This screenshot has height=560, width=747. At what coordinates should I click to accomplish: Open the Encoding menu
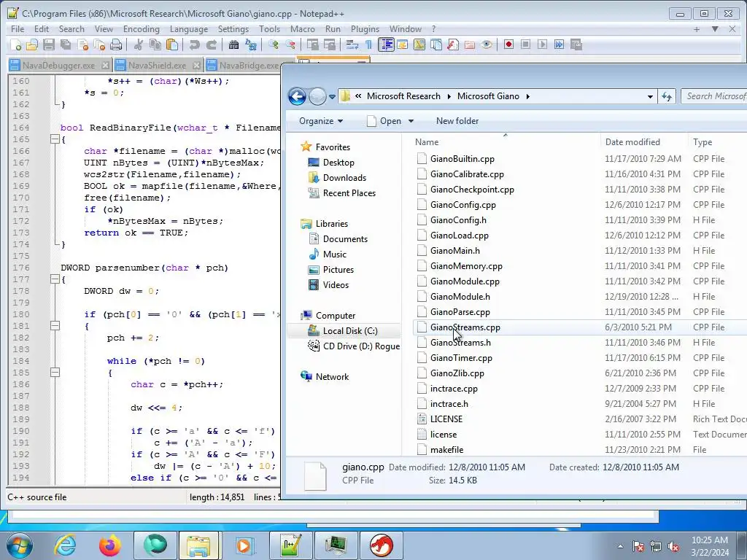coord(141,29)
